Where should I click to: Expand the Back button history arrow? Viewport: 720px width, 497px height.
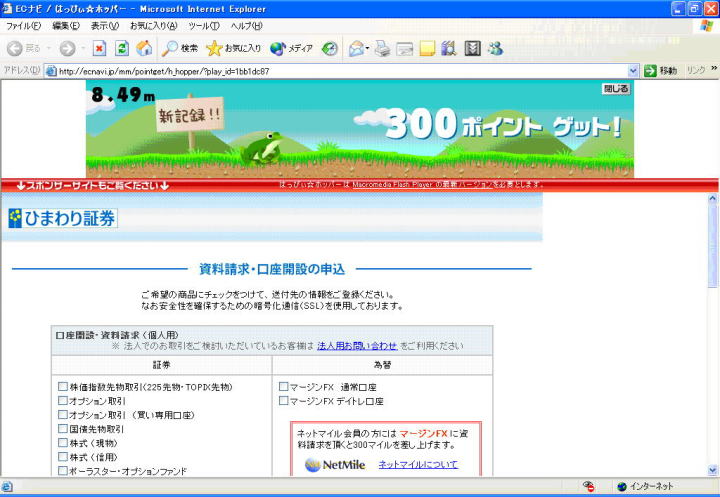tap(49, 48)
